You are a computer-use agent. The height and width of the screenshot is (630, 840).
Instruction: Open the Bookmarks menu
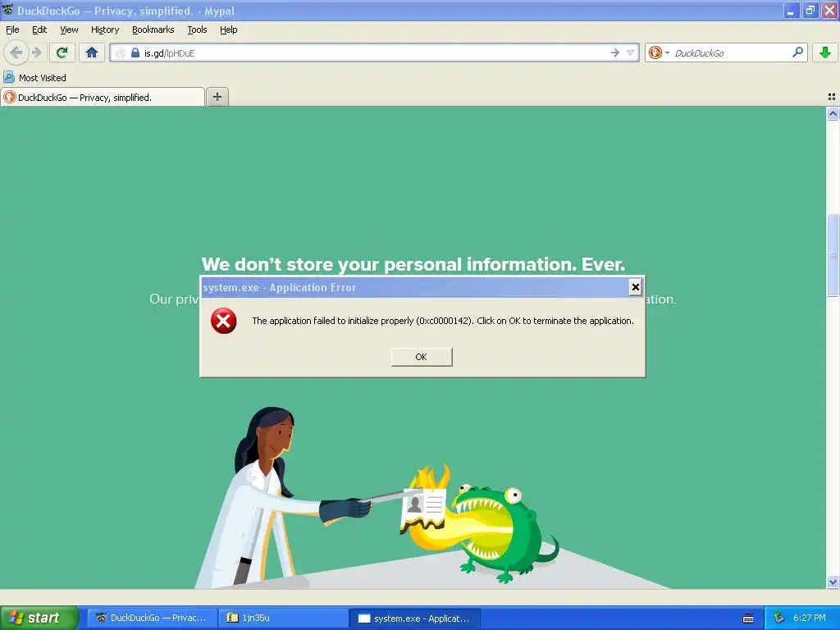153,30
